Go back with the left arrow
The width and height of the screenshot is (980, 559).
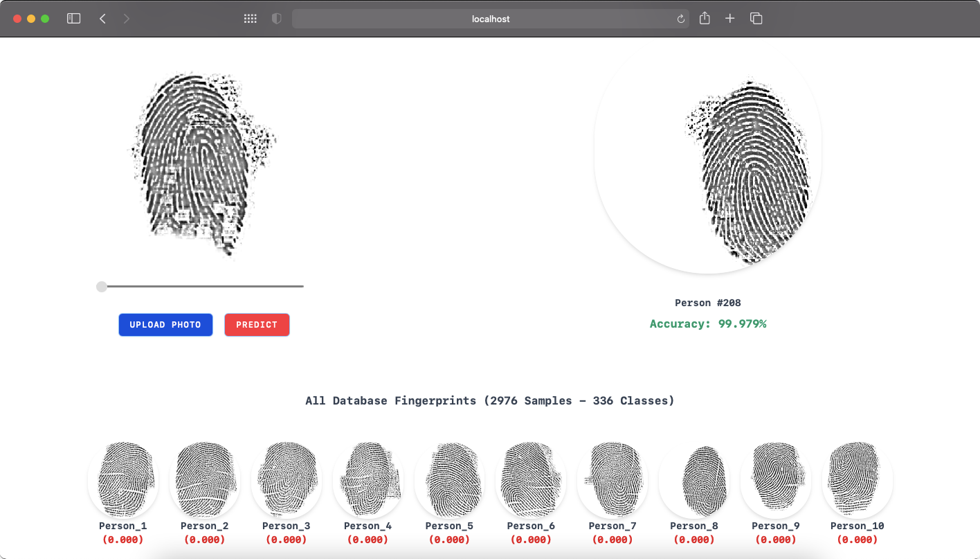click(x=102, y=19)
